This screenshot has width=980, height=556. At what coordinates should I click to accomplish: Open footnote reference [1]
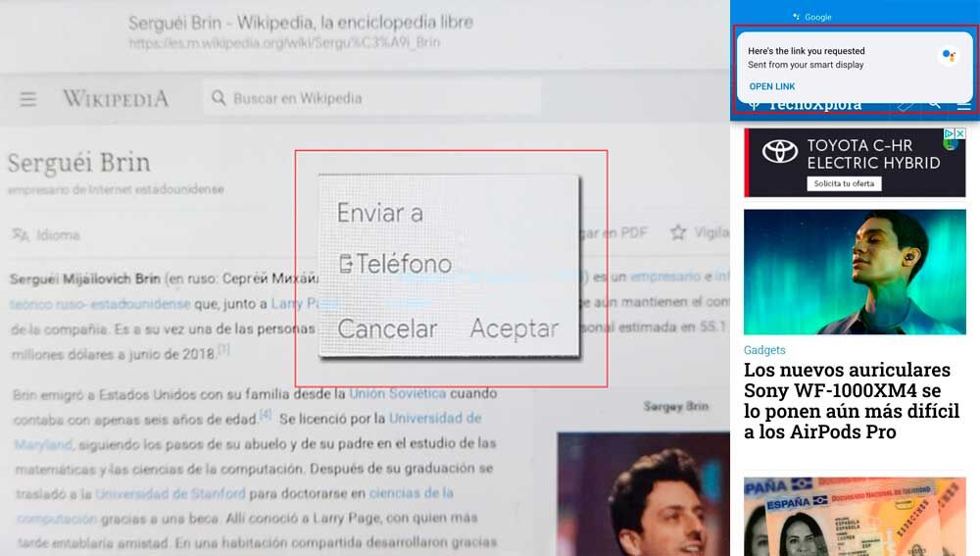pyautogui.click(x=223, y=348)
